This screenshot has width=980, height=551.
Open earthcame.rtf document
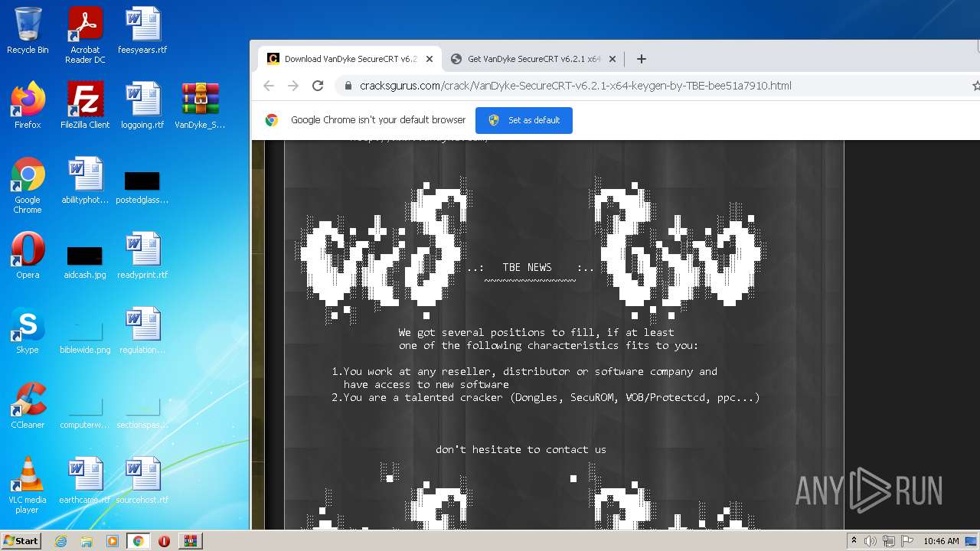pyautogui.click(x=85, y=481)
